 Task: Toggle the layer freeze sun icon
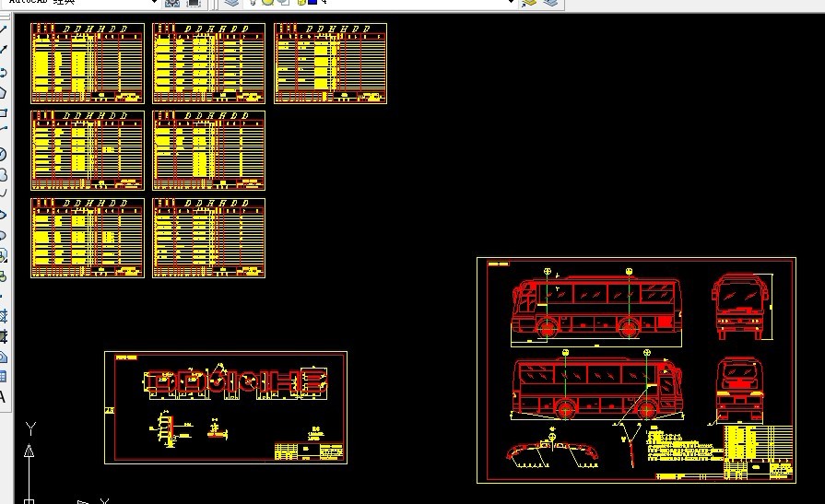268,2
